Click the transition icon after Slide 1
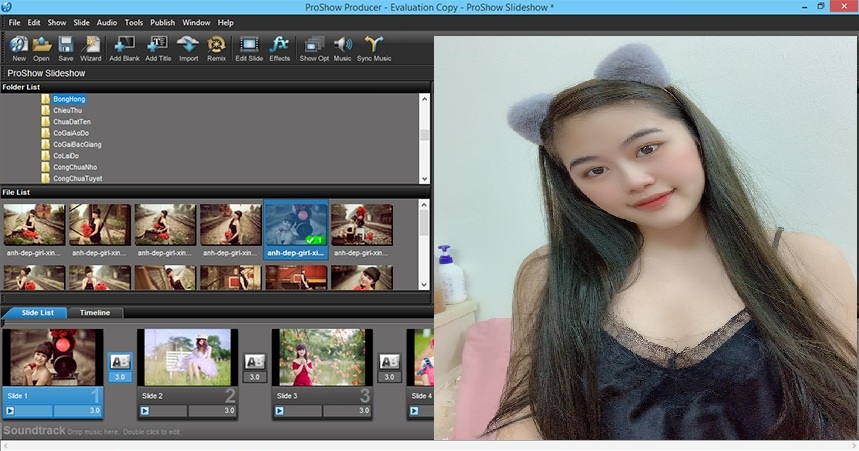This screenshot has height=451, width=859. [120, 362]
